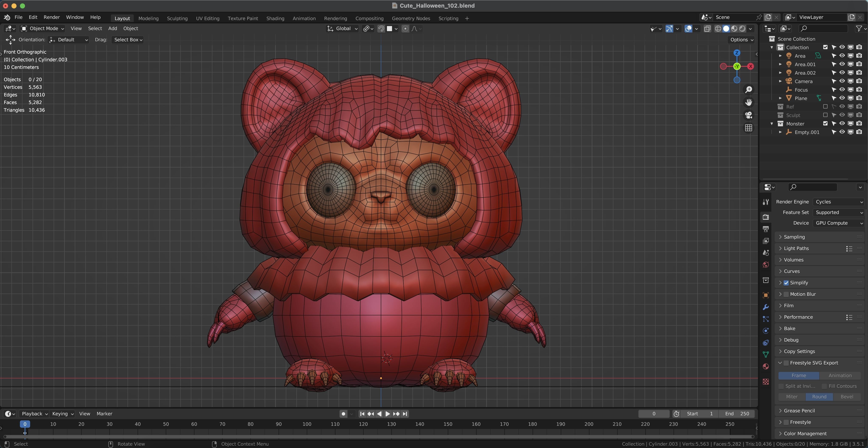868x448 pixels.
Task: Open the viewport Add menu
Action: [113, 29]
